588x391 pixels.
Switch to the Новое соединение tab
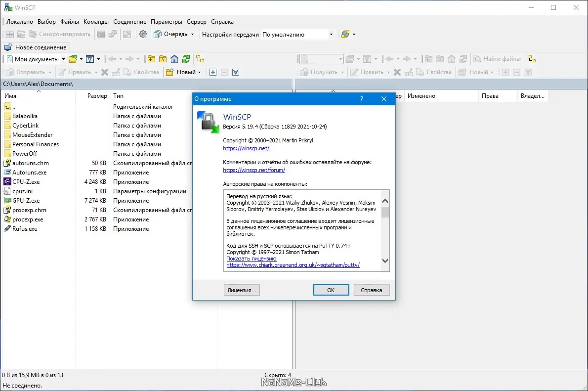pyautogui.click(x=36, y=47)
